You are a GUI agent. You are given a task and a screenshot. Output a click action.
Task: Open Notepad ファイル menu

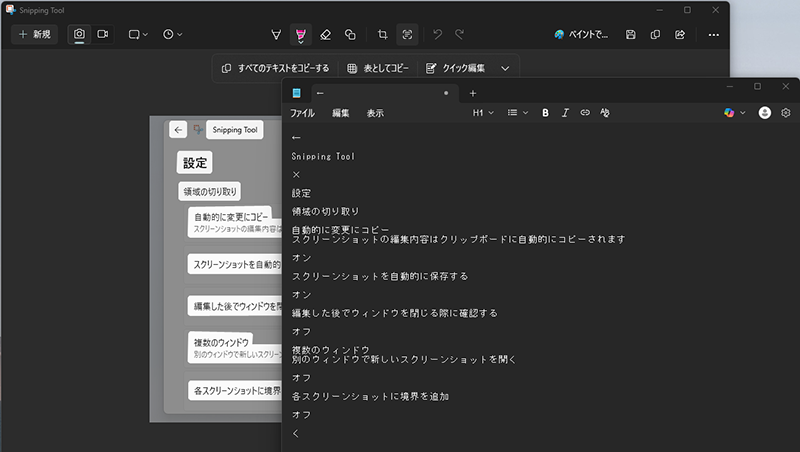302,113
